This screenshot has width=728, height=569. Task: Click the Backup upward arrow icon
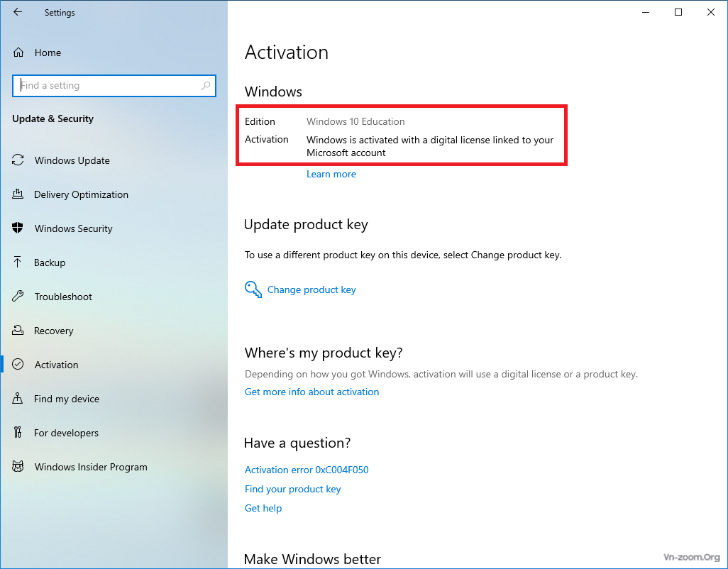[x=18, y=263]
